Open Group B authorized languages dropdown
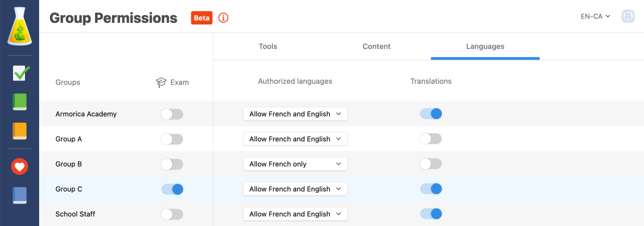The width and height of the screenshot is (644, 226). click(x=295, y=164)
